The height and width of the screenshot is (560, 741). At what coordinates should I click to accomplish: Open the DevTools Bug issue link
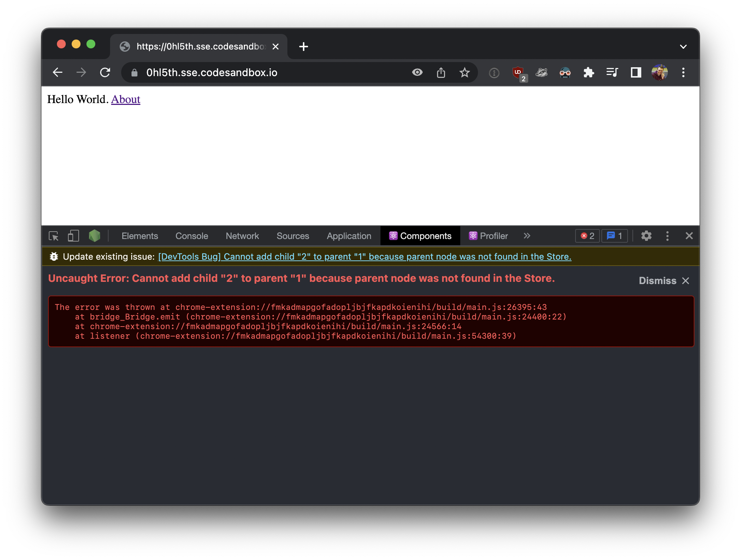(365, 256)
